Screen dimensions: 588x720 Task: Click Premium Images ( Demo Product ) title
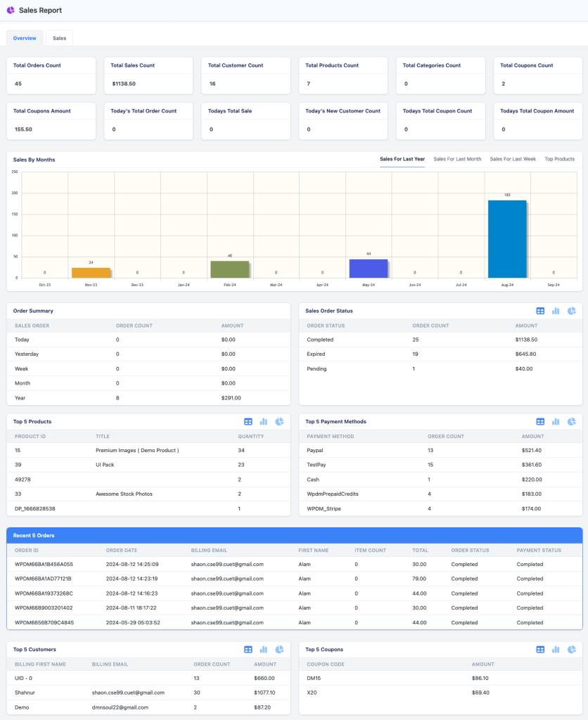(137, 451)
